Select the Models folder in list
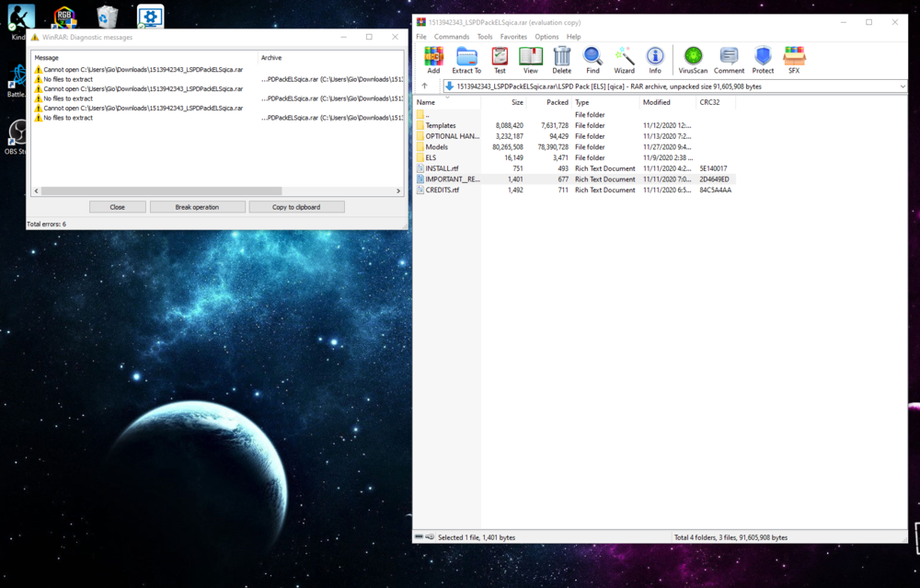 pyautogui.click(x=437, y=147)
